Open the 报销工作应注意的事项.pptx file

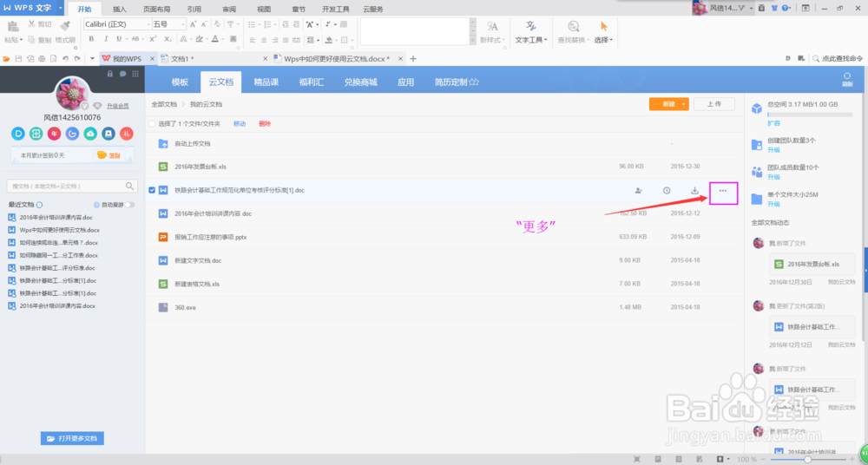210,237
